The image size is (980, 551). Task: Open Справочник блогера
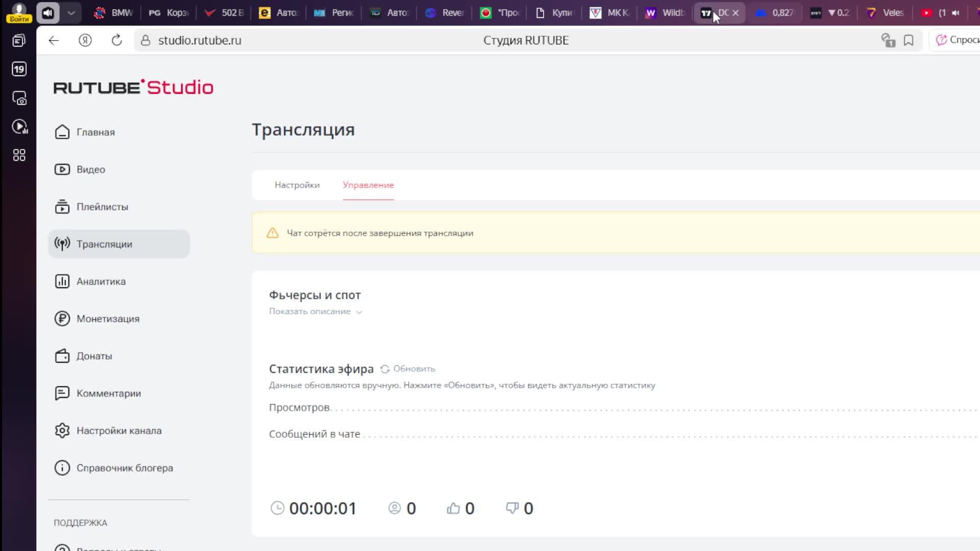(x=125, y=467)
